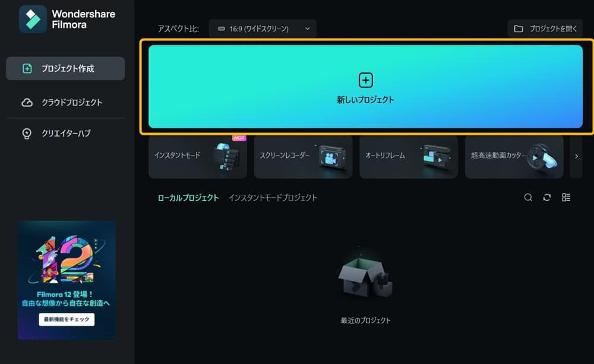Open the 超高速動画カッター feature card

pos(514,157)
